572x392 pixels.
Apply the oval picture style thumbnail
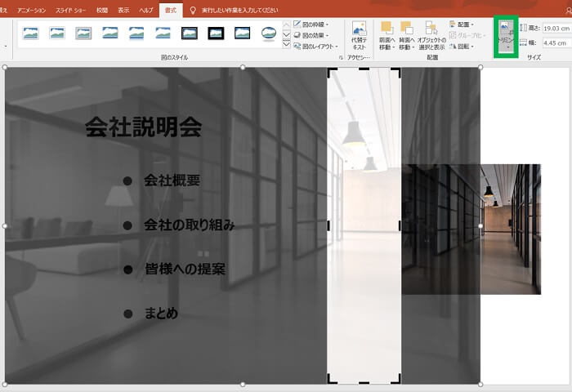point(268,33)
